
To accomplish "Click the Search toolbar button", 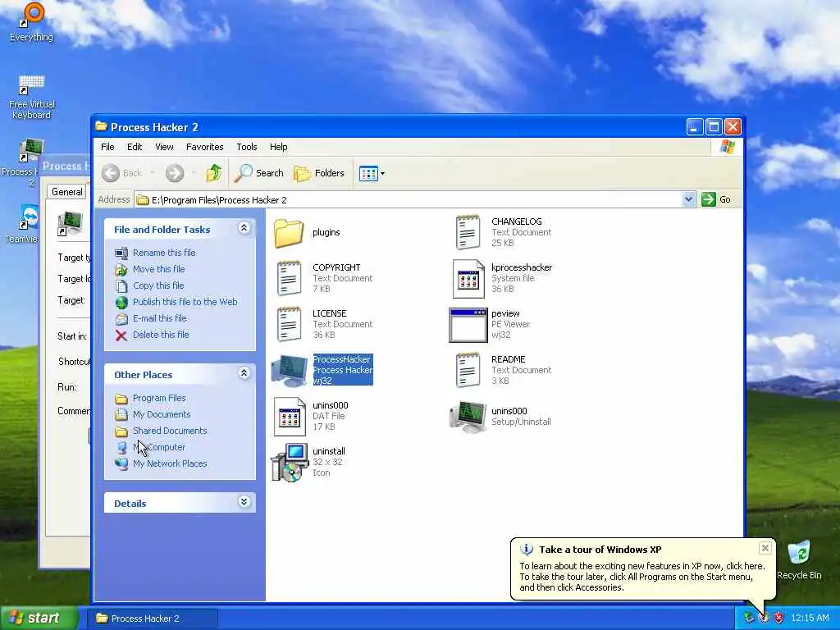I will point(259,173).
